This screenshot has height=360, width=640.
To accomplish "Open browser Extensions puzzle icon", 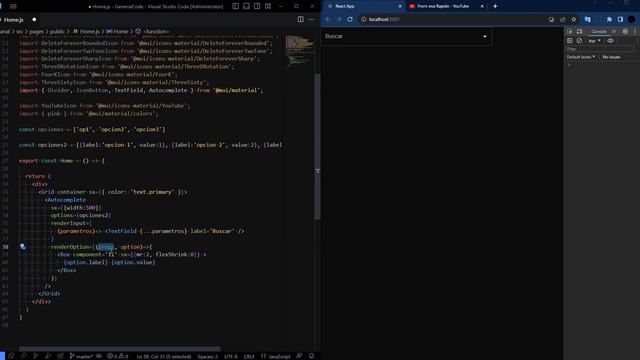I will 609,19.
